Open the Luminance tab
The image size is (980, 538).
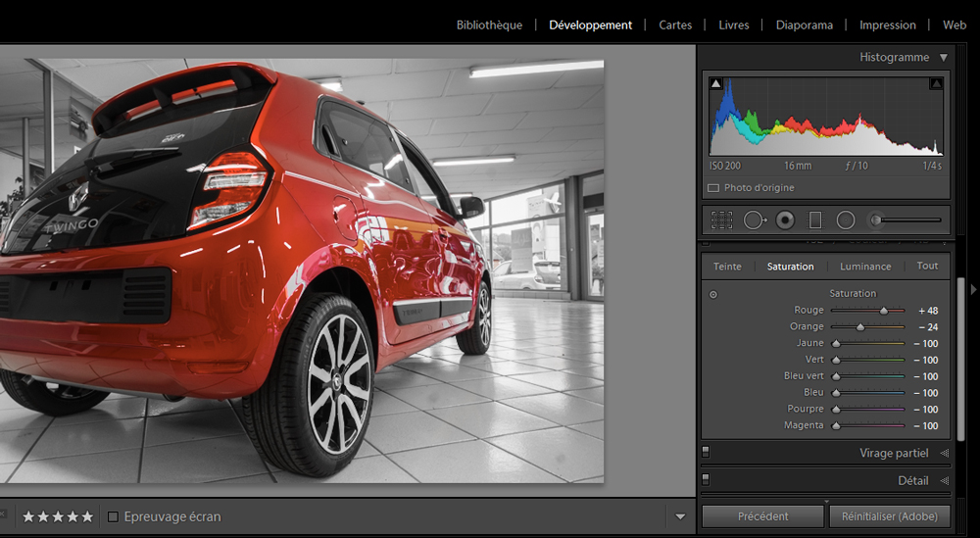[x=865, y=267]
